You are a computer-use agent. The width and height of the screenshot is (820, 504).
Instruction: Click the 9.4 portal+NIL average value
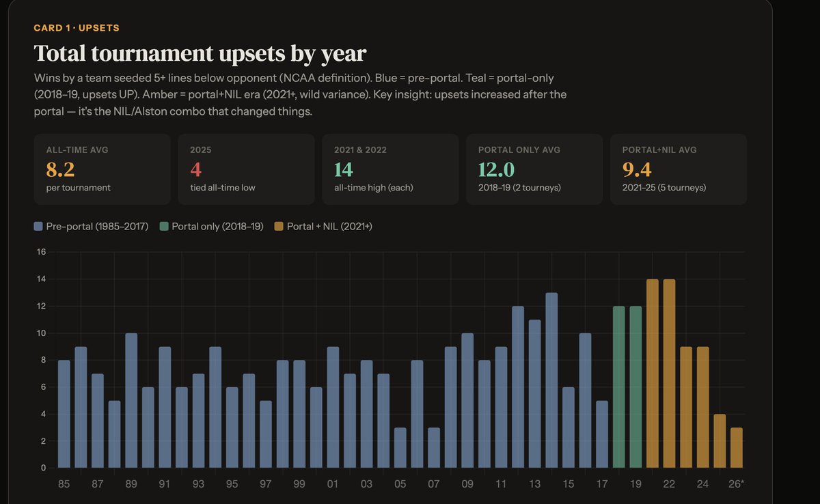tap(638, 169)
